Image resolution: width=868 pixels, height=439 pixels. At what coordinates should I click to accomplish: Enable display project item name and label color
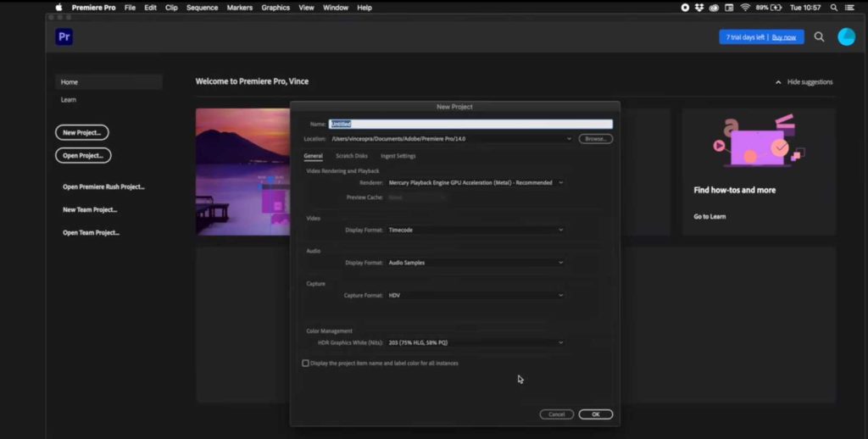point(305,364)
